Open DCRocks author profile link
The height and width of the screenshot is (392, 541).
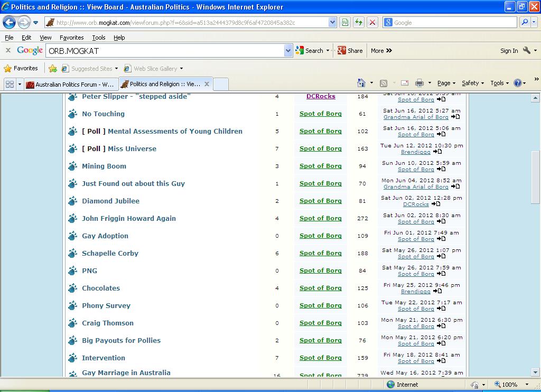[321, 96]
